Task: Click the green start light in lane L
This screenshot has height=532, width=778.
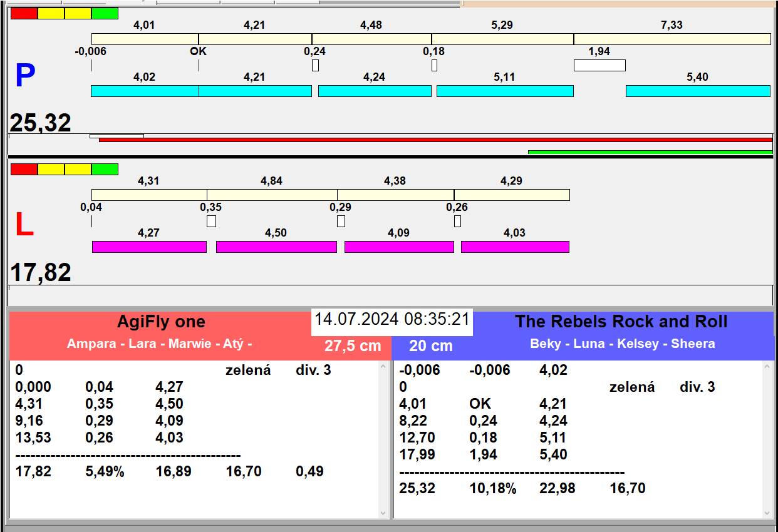Action: [x=105, y=169]
